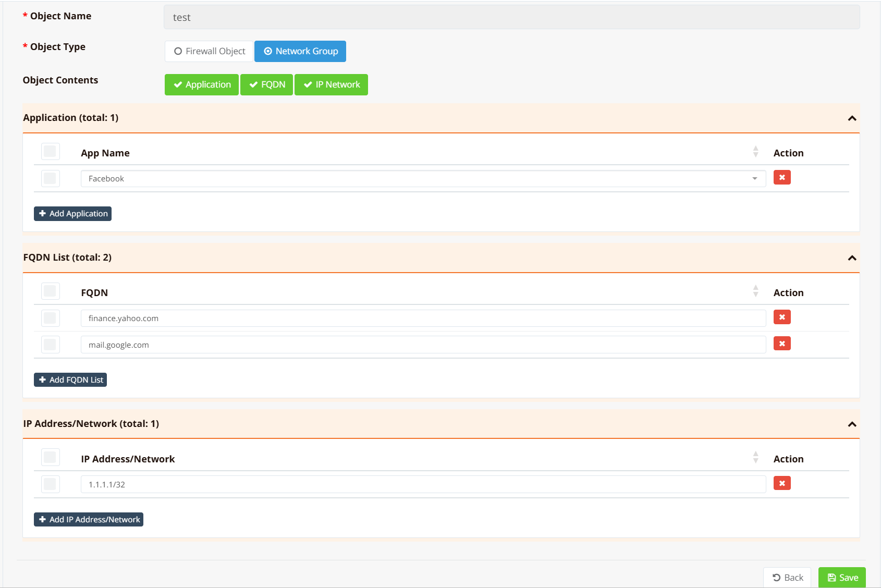Tick the finance.yahoo.com row checkbox
Image resolution: width=881 pixels, height=588 pixels.
click(50, 318)
